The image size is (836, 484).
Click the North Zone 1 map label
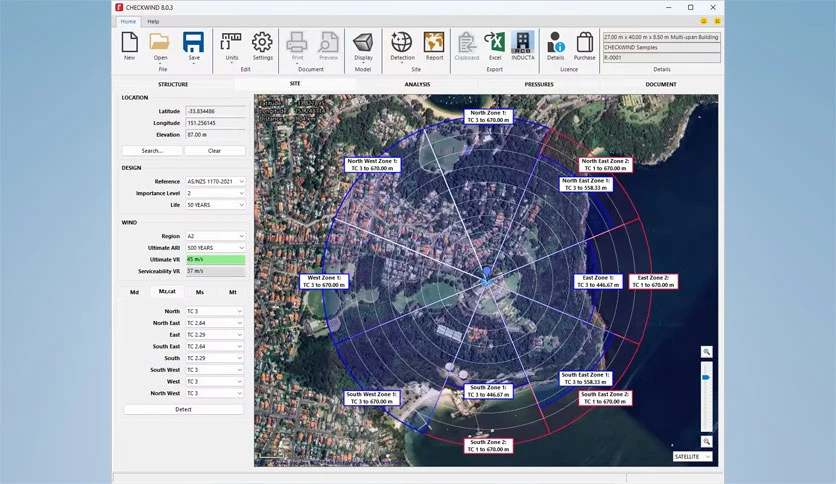pos(488,117)
